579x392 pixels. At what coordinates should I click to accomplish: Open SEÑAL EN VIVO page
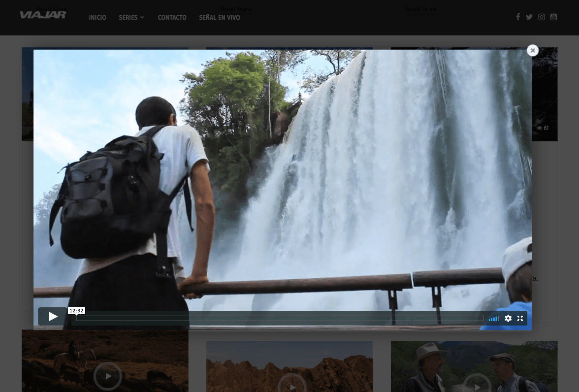tap(219, 18)
